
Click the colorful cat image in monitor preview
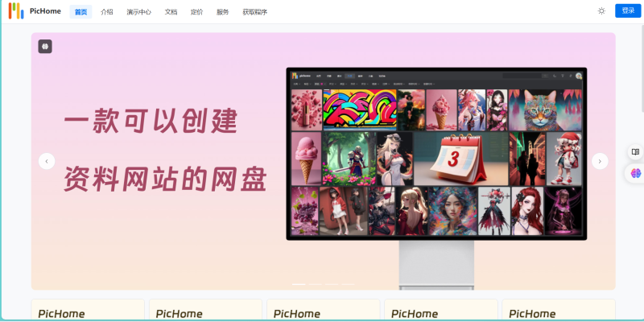[x=545, y=110]
